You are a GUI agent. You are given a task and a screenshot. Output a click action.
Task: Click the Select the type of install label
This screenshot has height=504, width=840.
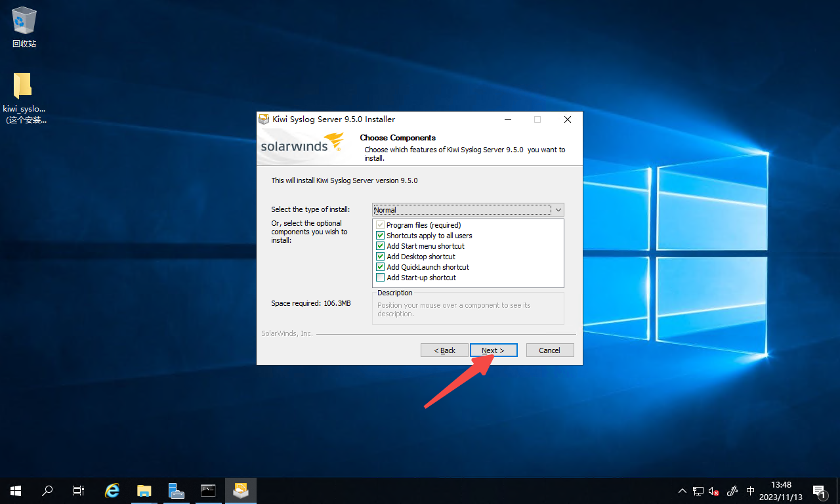(x=310, y=209)
